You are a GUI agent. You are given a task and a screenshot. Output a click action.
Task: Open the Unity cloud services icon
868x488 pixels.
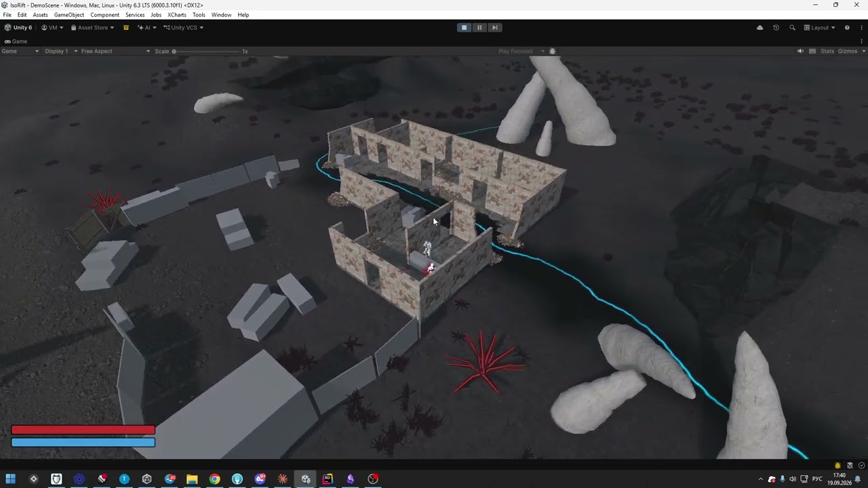(759, 28)
